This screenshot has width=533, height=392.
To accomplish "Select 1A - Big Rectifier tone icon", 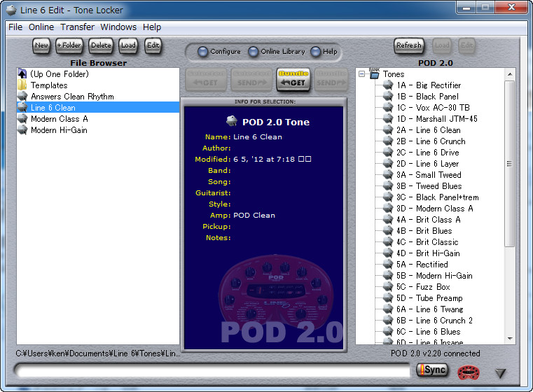I will [388, 85].
